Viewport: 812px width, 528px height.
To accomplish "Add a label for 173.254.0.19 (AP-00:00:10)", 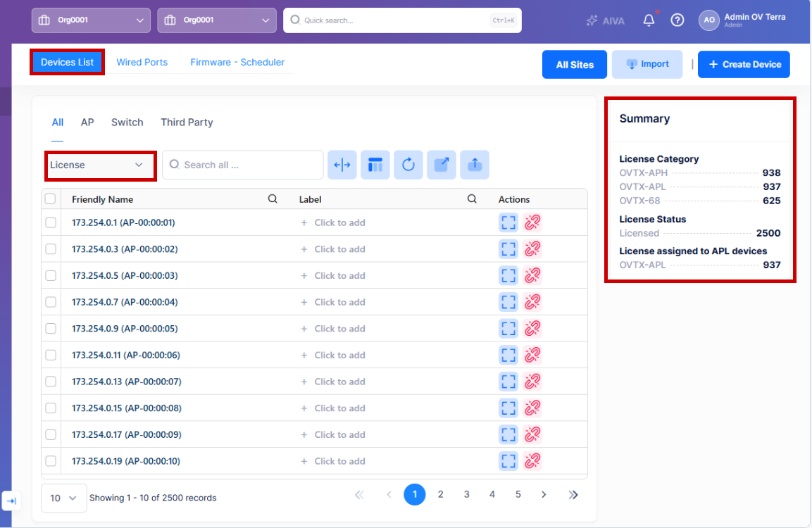I will coord(333,460).
